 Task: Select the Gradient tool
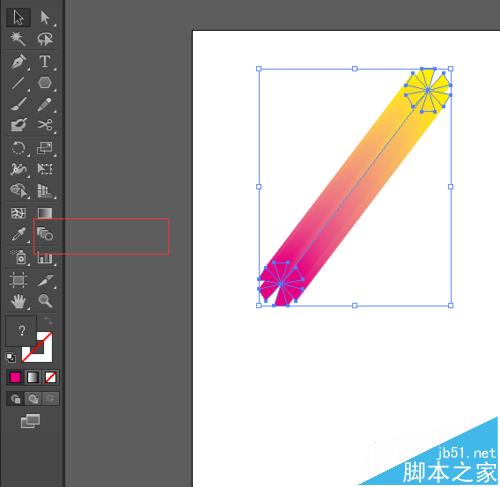pyautogui.click(x=45, y=213)
